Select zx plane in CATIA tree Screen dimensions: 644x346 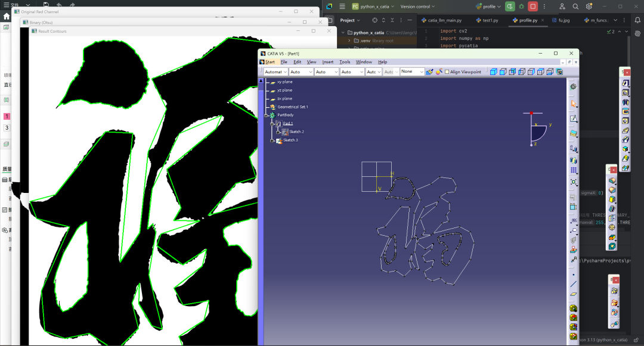click(284, 99)
